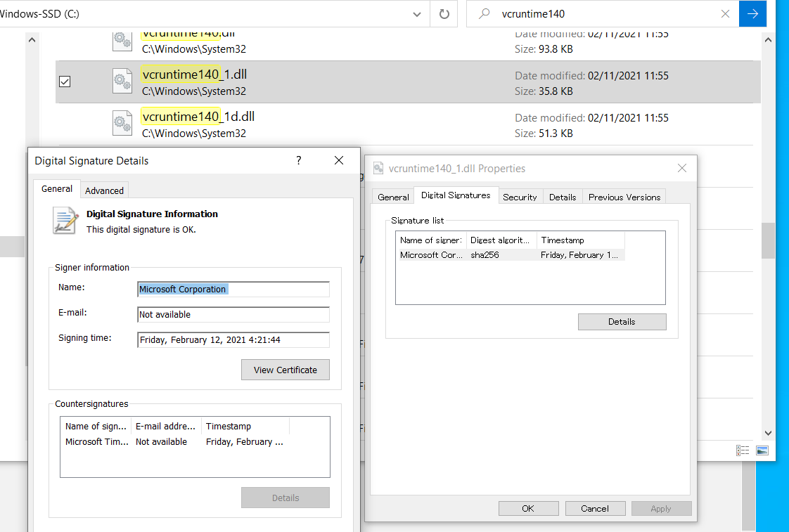Switch to large icons view in Explorer

[762, 450]
